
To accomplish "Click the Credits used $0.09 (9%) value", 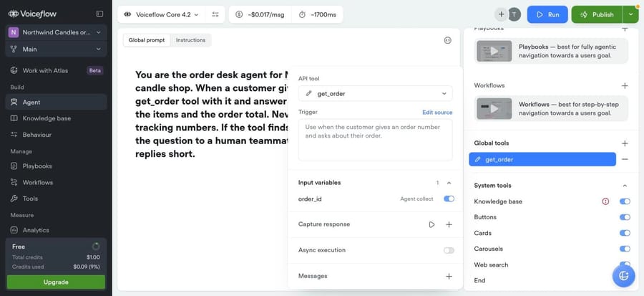I will [x=87, y=267].
